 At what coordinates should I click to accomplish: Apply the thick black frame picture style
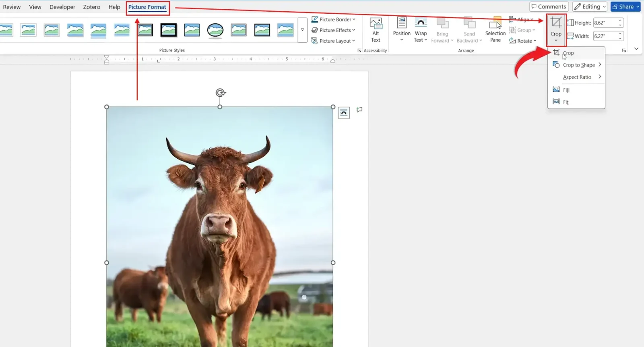(x=169, y=30)
